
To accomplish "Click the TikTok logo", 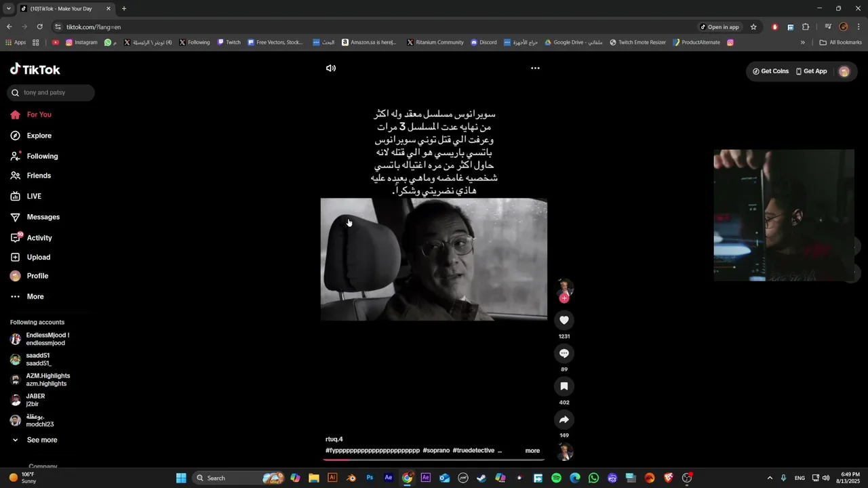I will [35, 70].
